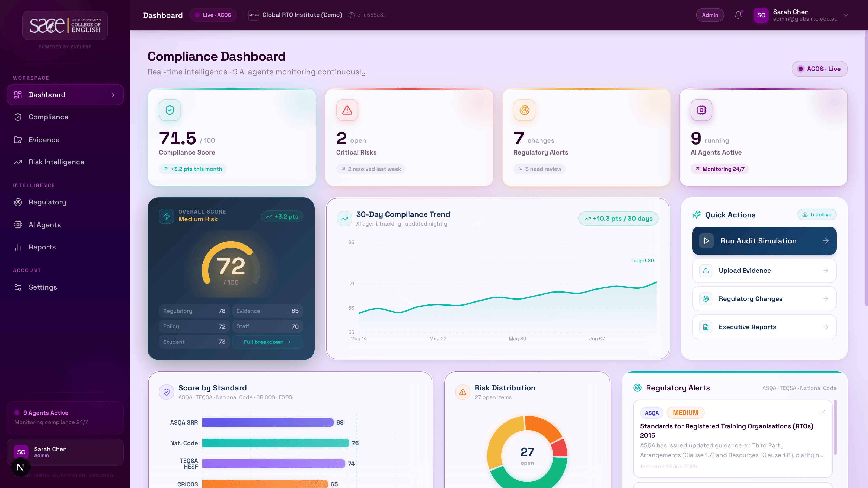Click the Upload Evidence upload icon

click(706, 271)
